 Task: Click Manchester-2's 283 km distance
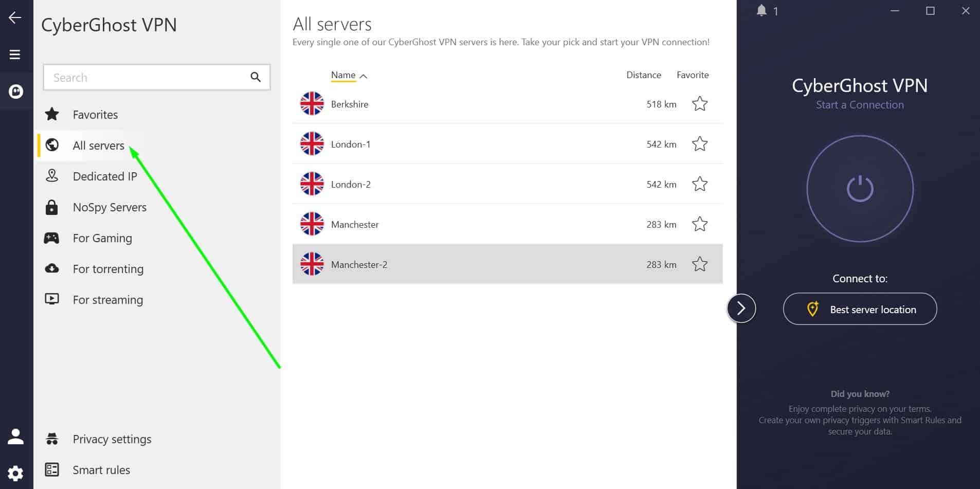(x=661, y=264)
